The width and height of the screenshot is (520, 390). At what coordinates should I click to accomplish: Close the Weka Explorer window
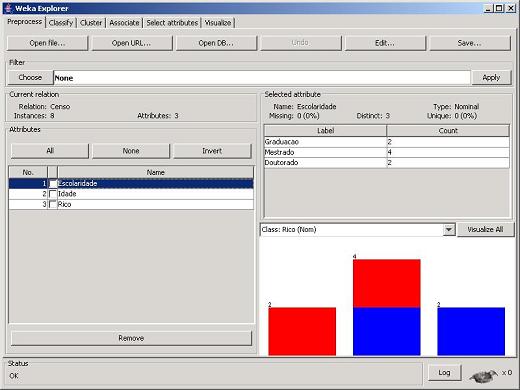(x=510, y=8)
